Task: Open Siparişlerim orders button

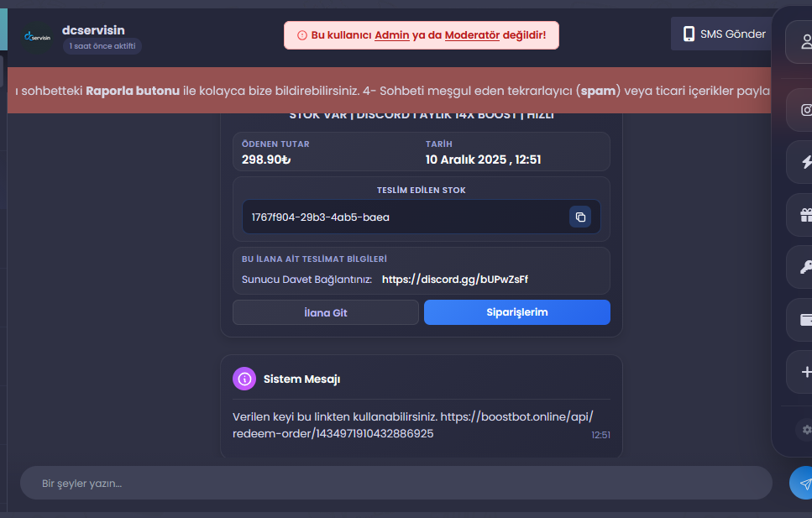Action: [x=516, y=312]
